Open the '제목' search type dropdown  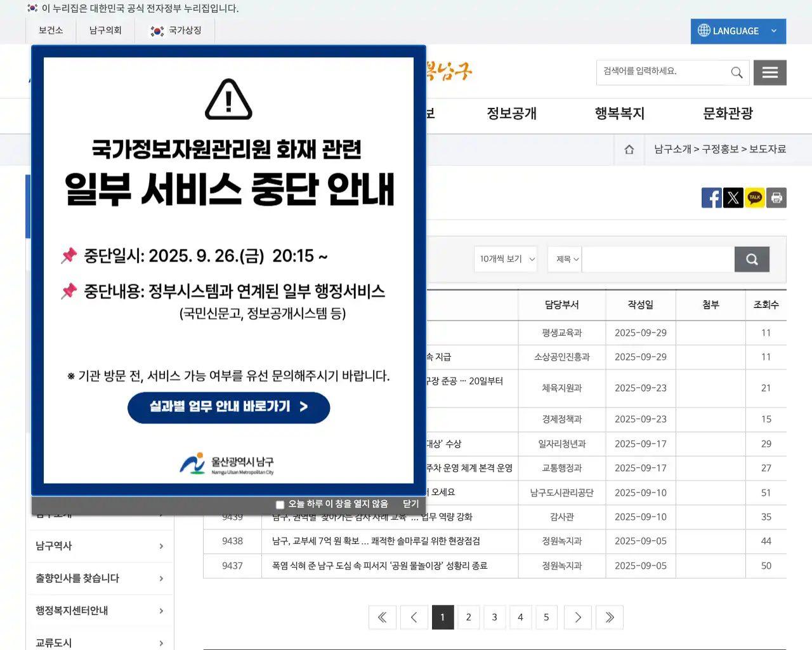pos(565,259)
